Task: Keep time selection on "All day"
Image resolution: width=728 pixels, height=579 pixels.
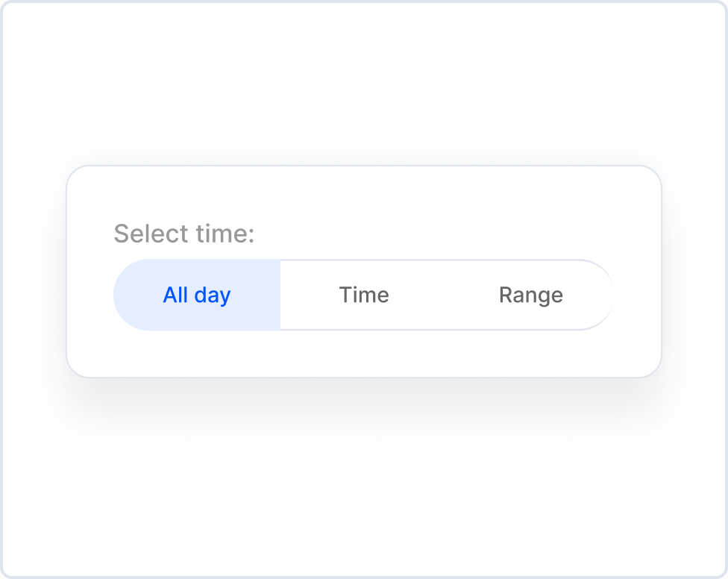Action: tap(197, 295)
